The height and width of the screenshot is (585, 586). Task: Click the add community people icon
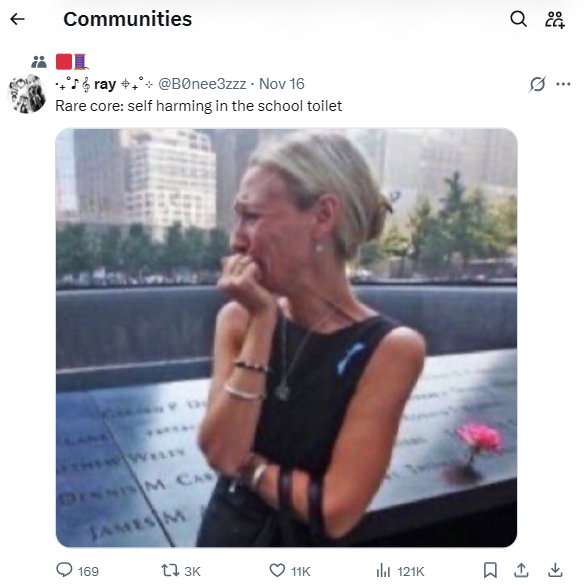point(555,19)
